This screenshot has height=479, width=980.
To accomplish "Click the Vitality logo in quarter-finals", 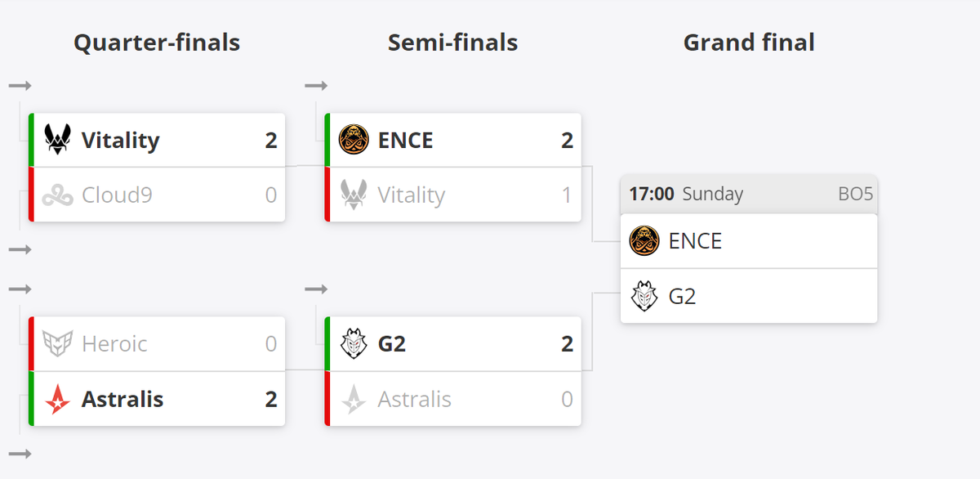I will (x=58, y=140).
